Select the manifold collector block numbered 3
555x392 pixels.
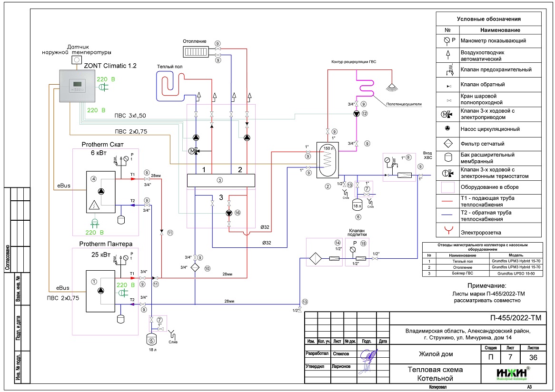pyautogui.click(x=221, y=180)
